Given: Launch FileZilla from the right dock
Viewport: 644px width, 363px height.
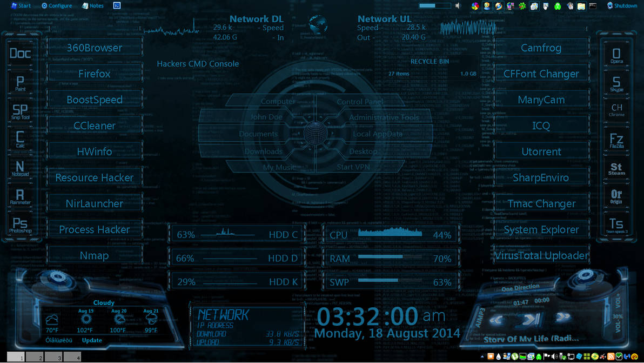Looking at the screenshot, I should click(616, 141).
